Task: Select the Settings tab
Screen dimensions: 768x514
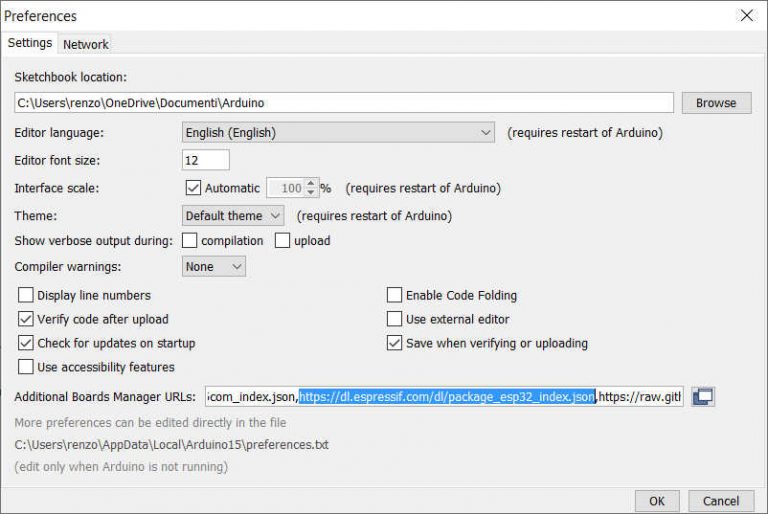Action: (30, 43)
